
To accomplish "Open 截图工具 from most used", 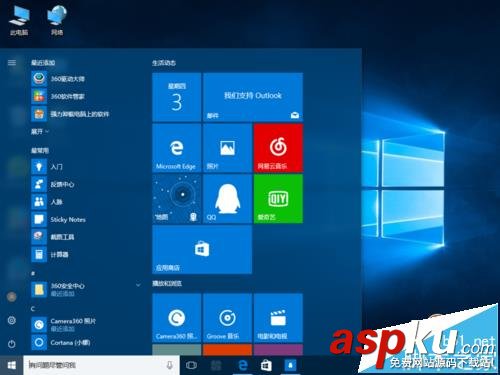I will tap(87, 237).
